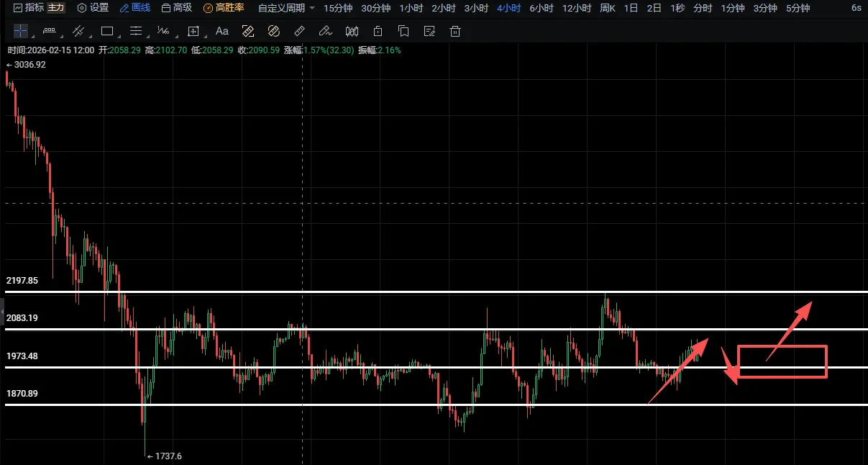Screen dimensions: 868x465
Task: Click the 振幅 2.16% amplitude value
Action: tap(380, 50)
